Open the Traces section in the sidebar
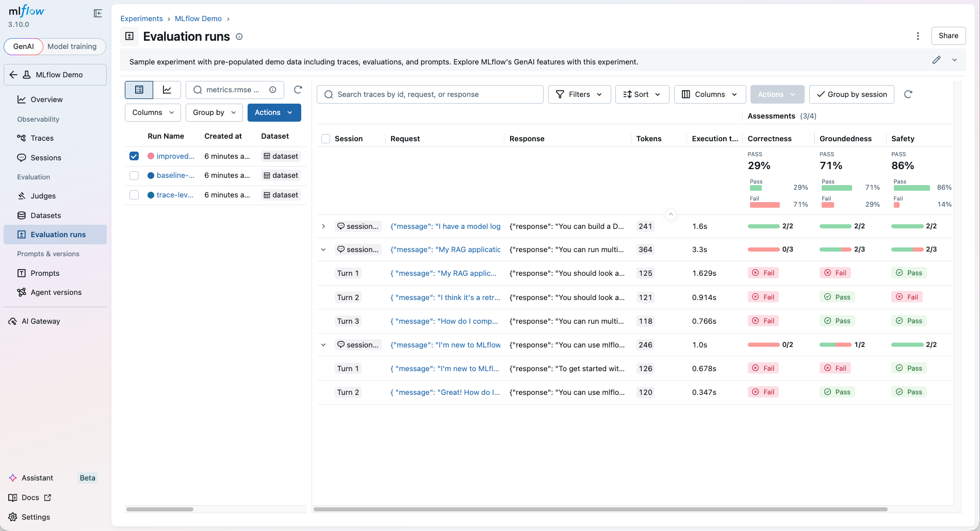The height and width of the screenshot is (531, 980). coord(42,138)
